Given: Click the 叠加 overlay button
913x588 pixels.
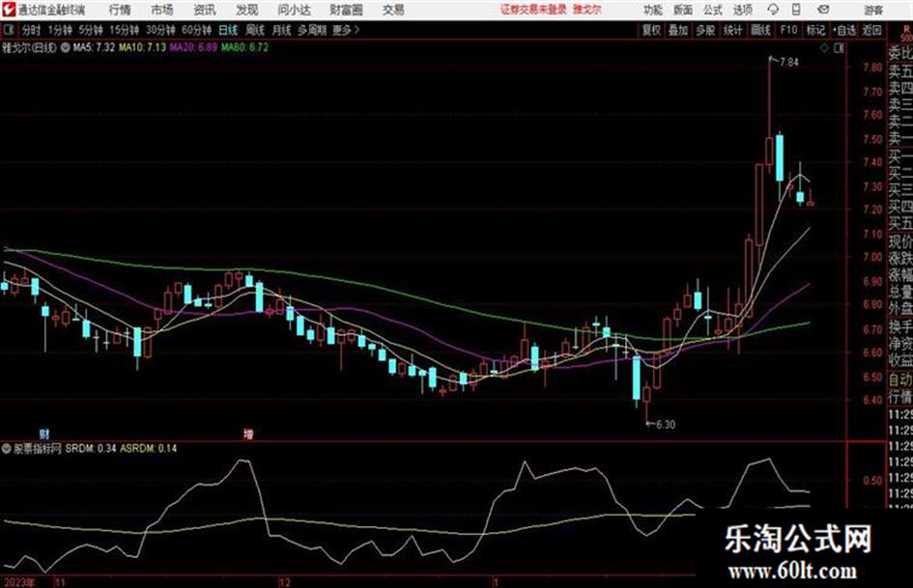Looking at the screenshot, I should click(x=678, y=30).
